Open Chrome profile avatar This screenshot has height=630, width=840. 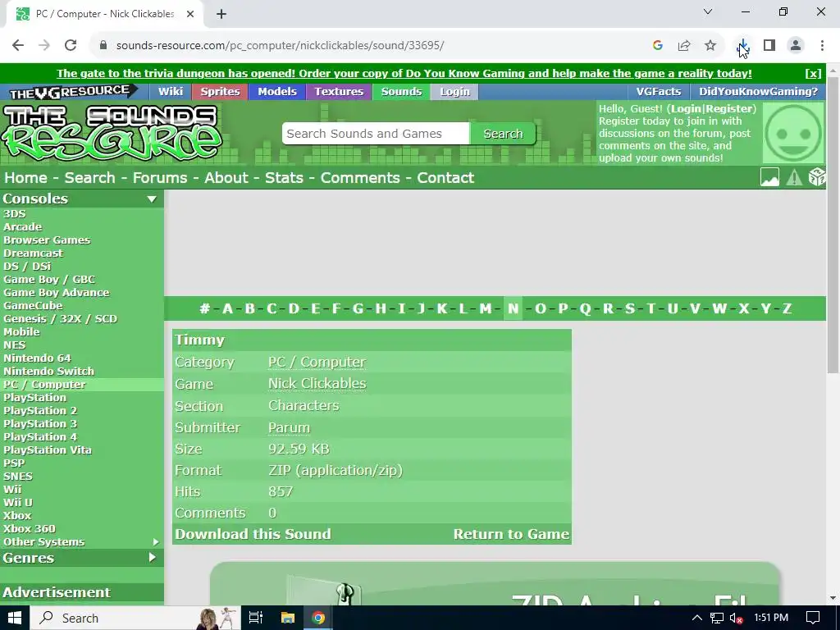(x=796, y=46)
